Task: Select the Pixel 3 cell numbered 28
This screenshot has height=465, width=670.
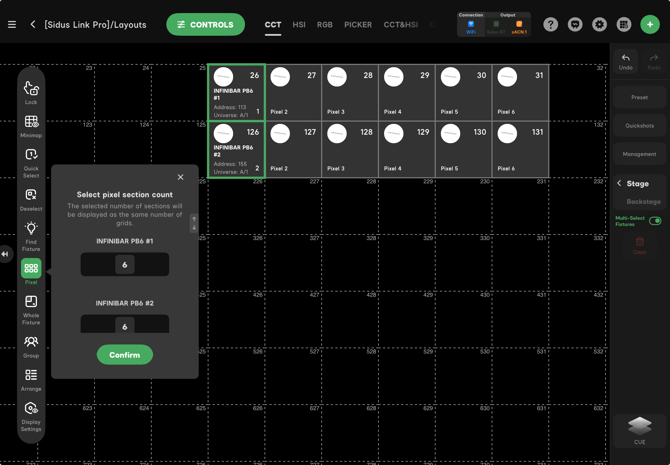Action: 350,92
